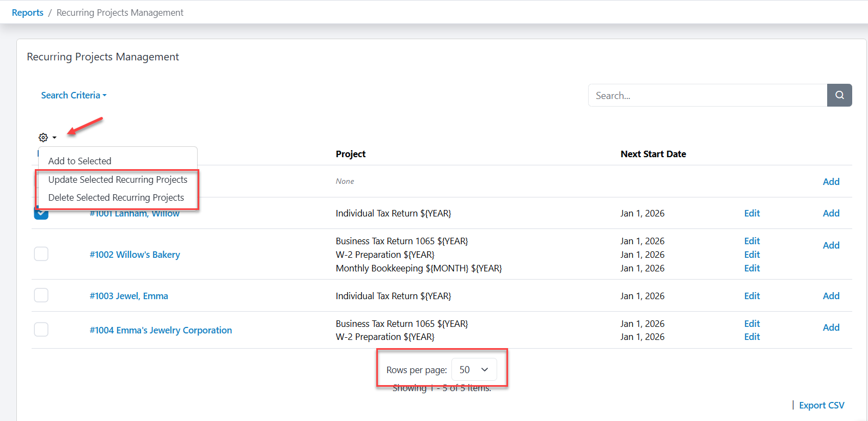Screen dimensions: 868x421
Task: Uncheck the Lanham, Willow row checkbox
Action: tap(41, 214)
